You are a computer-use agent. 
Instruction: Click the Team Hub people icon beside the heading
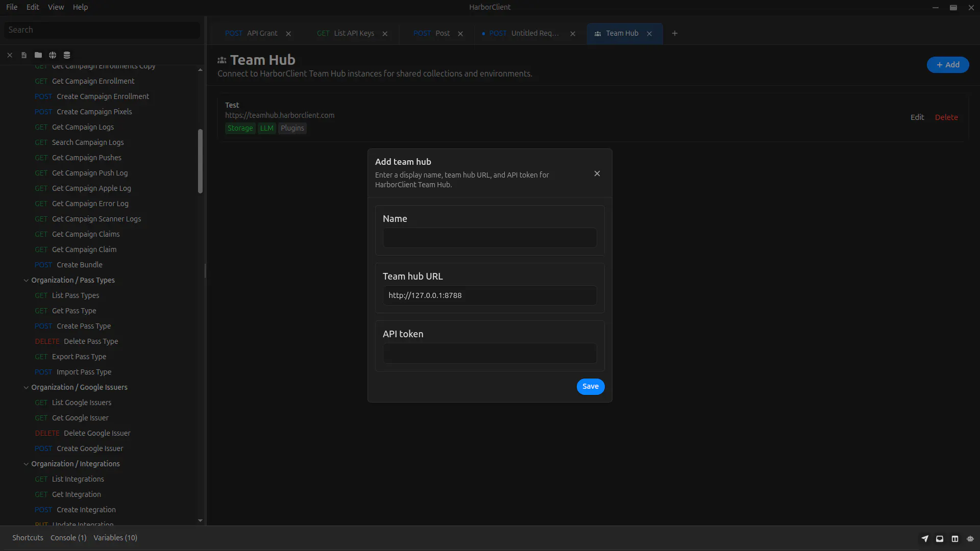pos(222,60)
